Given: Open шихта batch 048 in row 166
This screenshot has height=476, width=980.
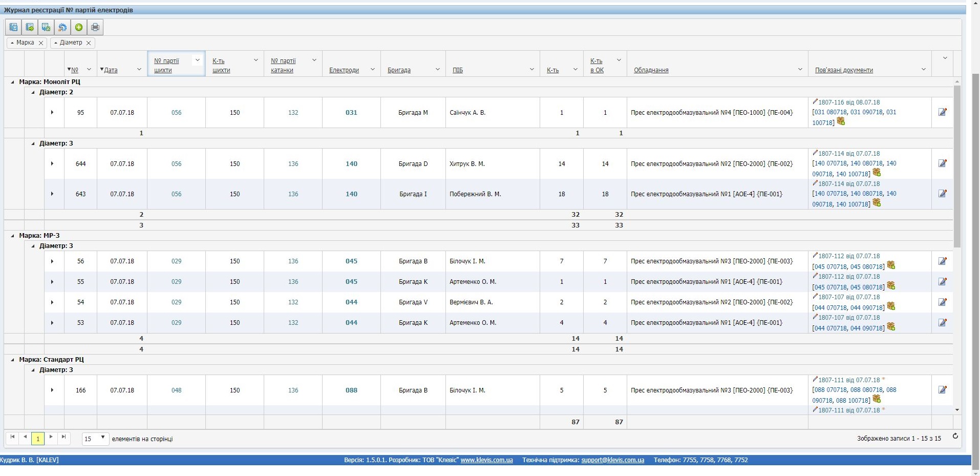Looking at the screenshot, I should 176,390.
